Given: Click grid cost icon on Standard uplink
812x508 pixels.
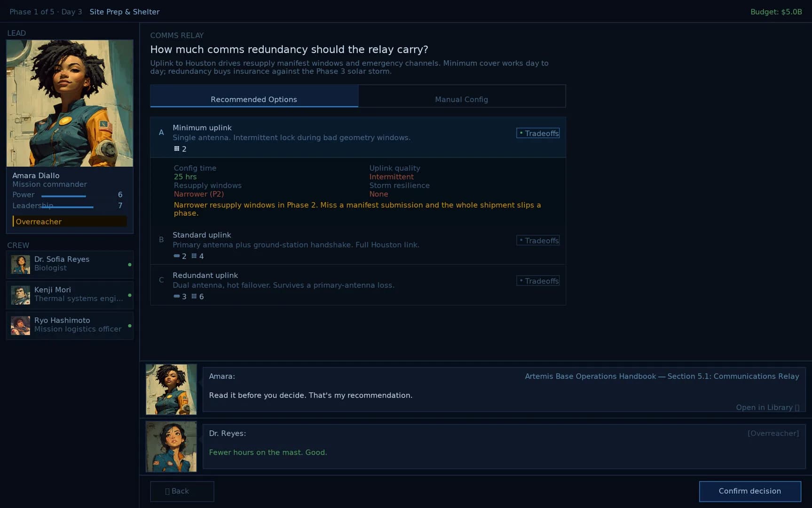Looking at the screenshot, I should (x=194, y=256).
